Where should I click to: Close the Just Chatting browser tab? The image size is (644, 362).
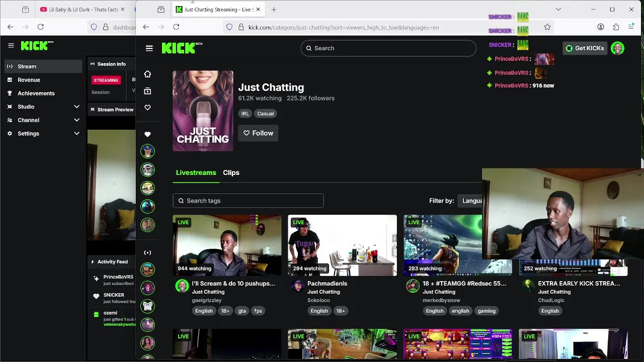pos(258,10)
